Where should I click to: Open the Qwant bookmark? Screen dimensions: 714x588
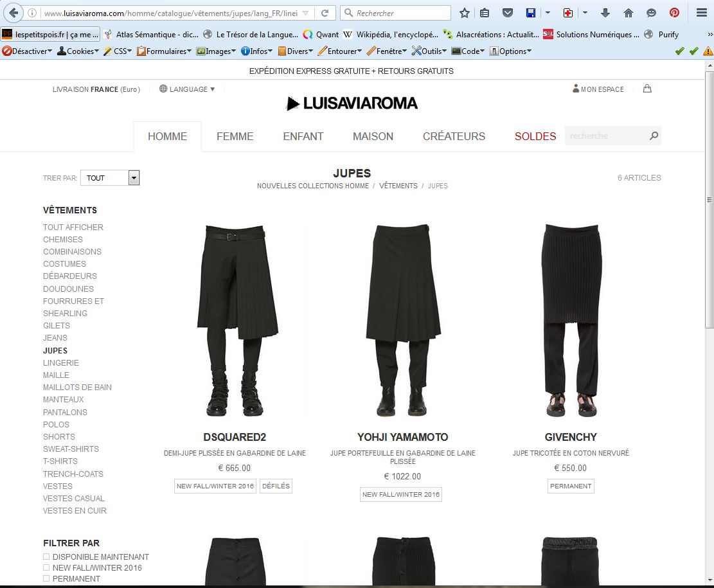click(321, 34)
